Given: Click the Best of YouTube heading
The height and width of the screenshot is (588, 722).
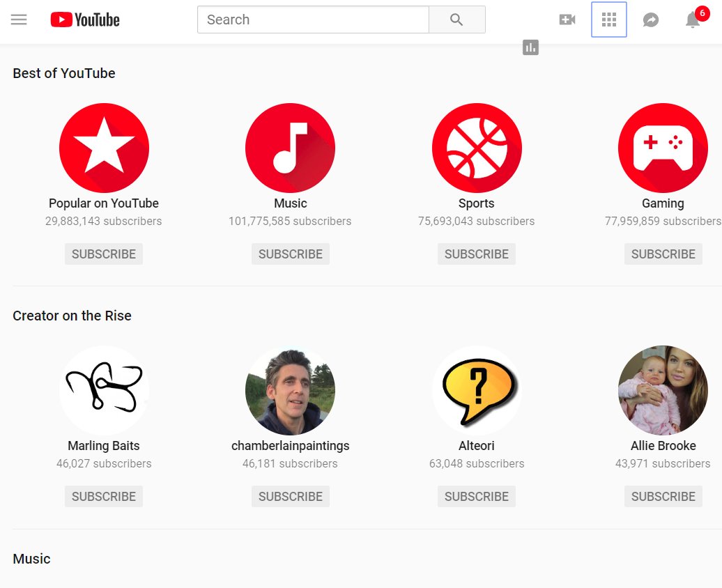Looking at the screenshot, I should 64,73.
